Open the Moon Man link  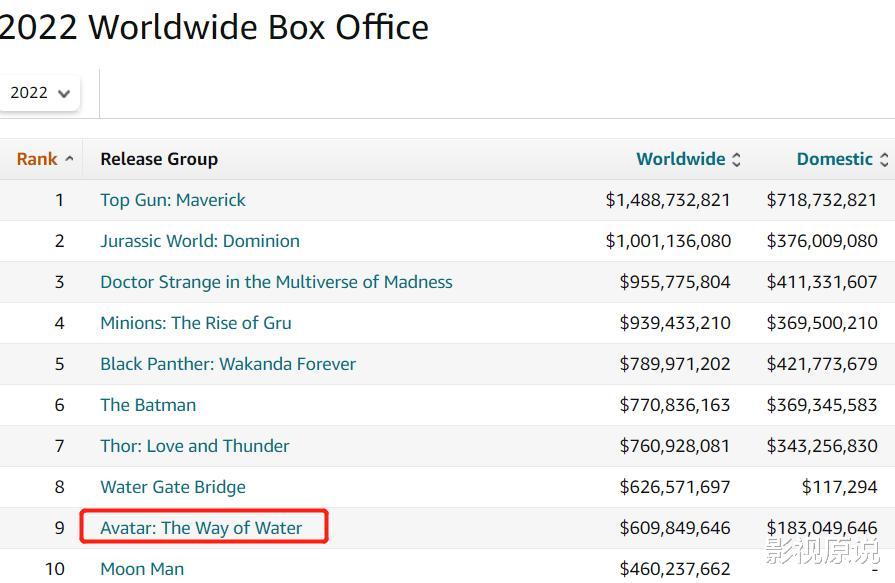tap(142, 569)
